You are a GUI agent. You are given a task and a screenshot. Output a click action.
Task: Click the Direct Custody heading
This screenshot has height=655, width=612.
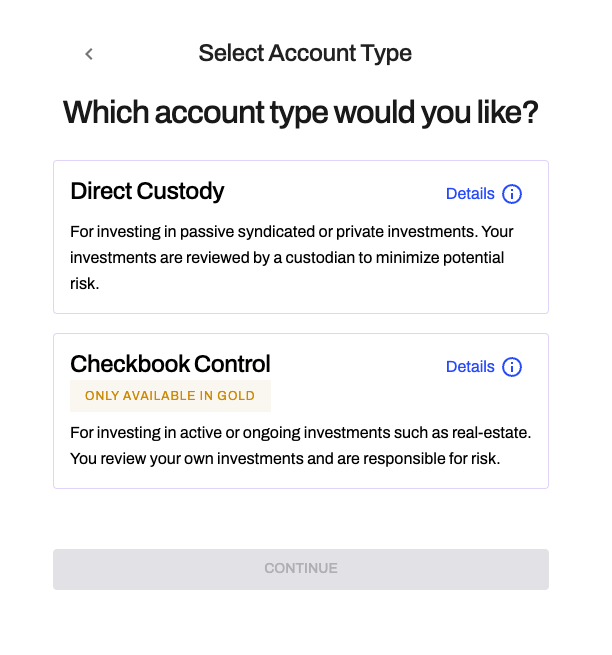click(x=147, y=191)
